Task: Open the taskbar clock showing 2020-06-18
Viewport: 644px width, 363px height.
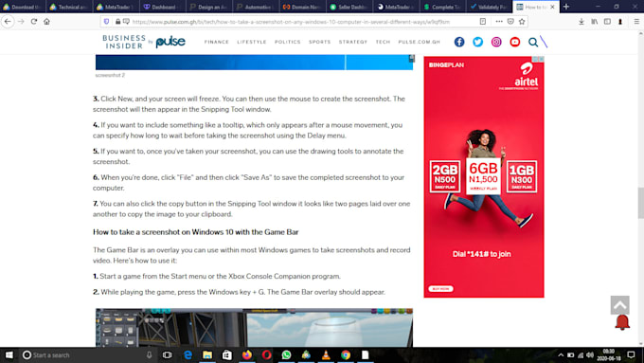Action: tap(609, 354)
